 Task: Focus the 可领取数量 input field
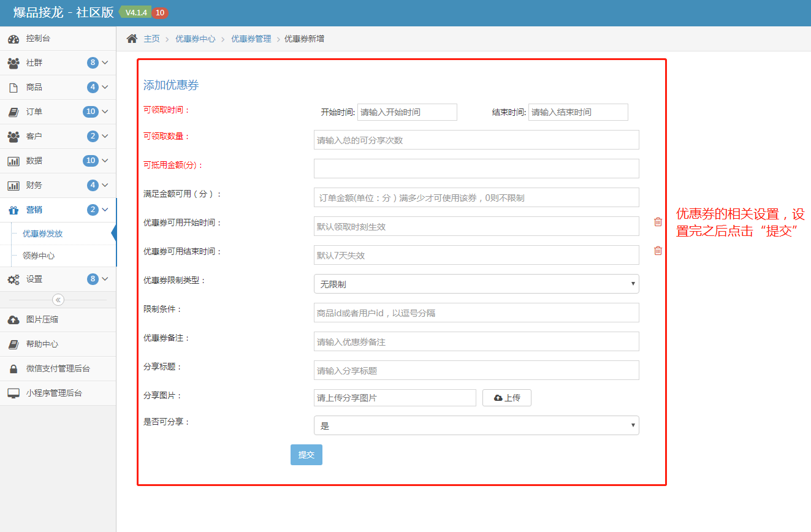coord(476,140)
